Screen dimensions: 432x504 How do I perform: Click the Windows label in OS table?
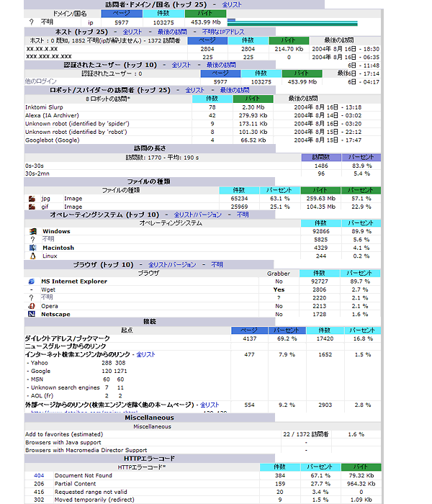coord(56,231)
